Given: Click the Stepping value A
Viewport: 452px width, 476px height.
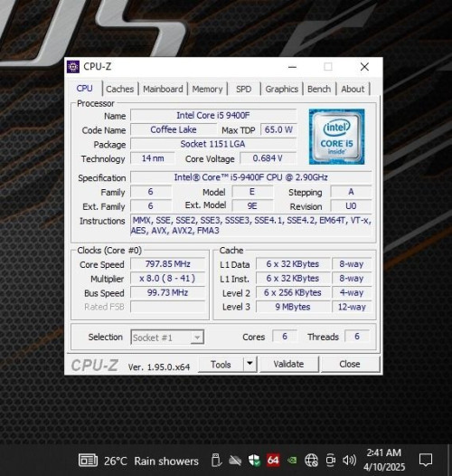Looking at the screenshot, I should coord(351,192).
